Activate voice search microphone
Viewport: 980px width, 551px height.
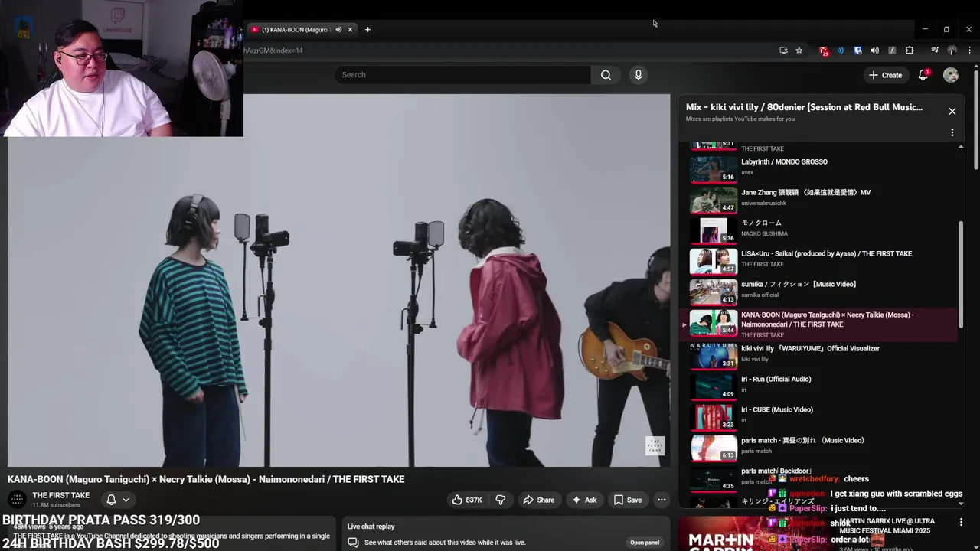click(639, 75)
